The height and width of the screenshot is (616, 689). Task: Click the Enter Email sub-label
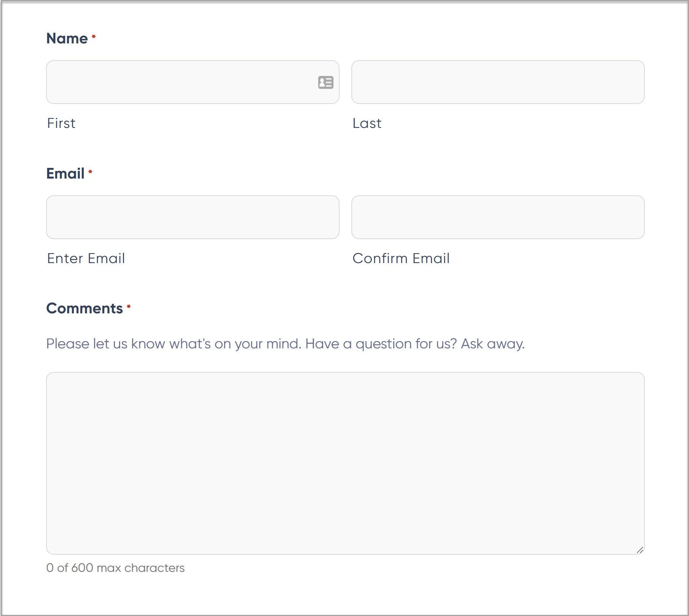click(86, 259)
